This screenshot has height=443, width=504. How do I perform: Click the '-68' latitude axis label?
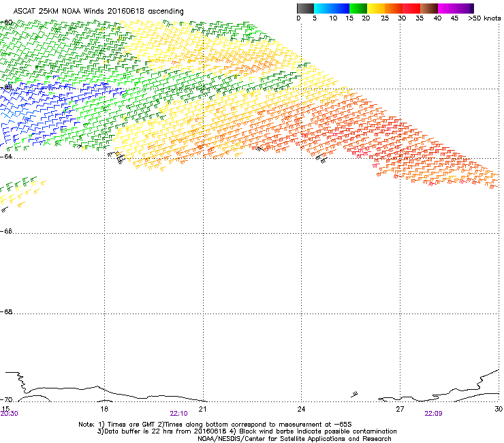click(6, 311)
